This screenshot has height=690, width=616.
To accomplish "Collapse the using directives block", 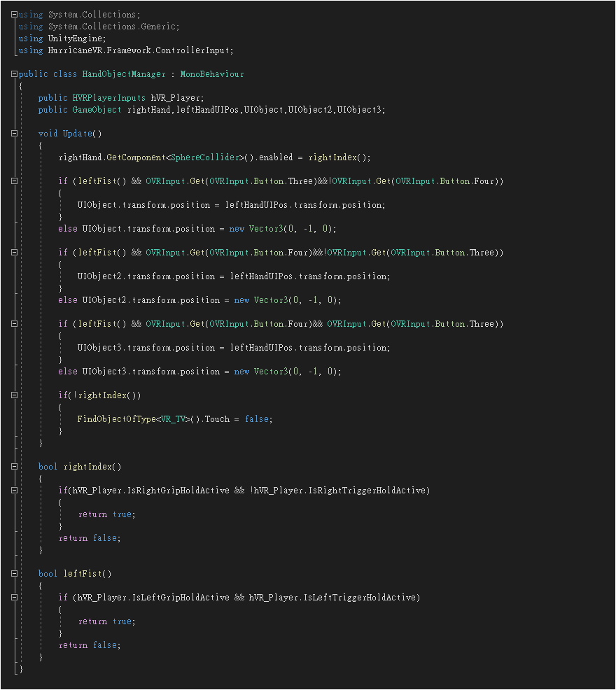I will tap(14, 15).
